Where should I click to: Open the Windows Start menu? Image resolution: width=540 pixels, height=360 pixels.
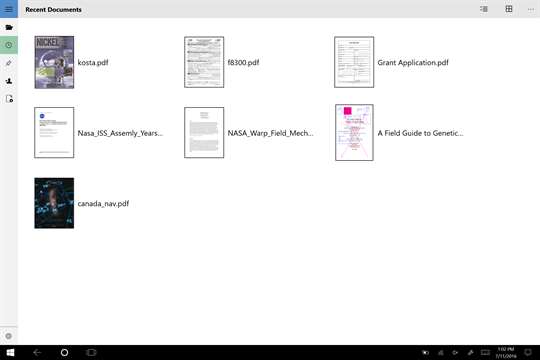pyautogui.click(x=10, y=352)
